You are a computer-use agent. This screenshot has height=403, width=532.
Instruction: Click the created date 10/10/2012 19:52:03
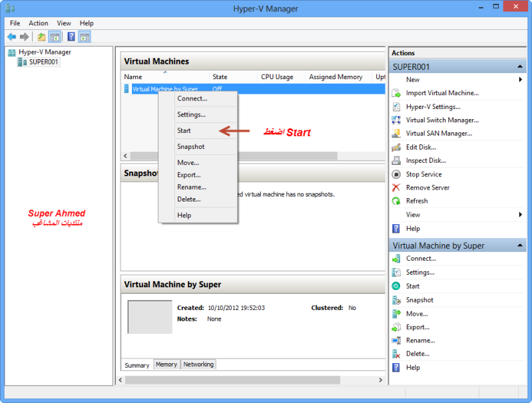coord(236,308)
